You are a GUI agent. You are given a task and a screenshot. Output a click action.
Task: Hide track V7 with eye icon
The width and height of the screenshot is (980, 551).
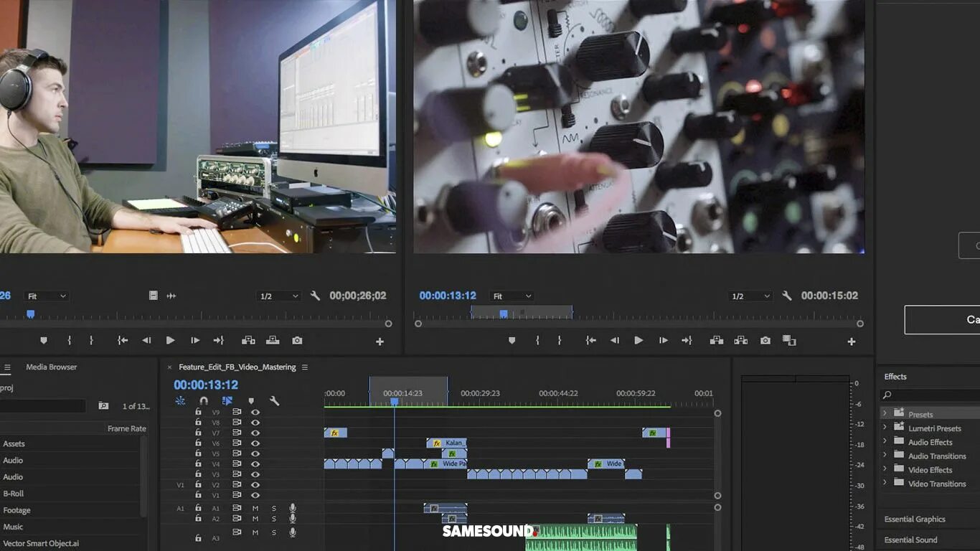pos(255,433)
